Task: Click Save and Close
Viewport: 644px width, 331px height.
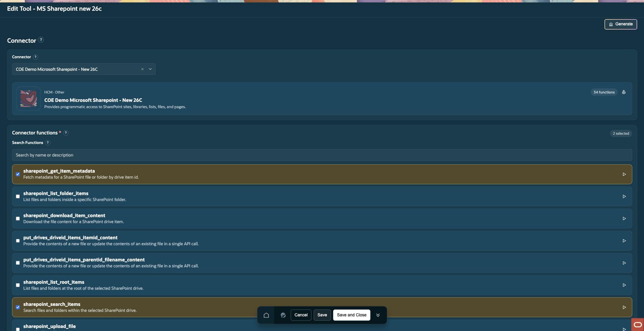Action: pyautogui.click(x=351, y=315)
